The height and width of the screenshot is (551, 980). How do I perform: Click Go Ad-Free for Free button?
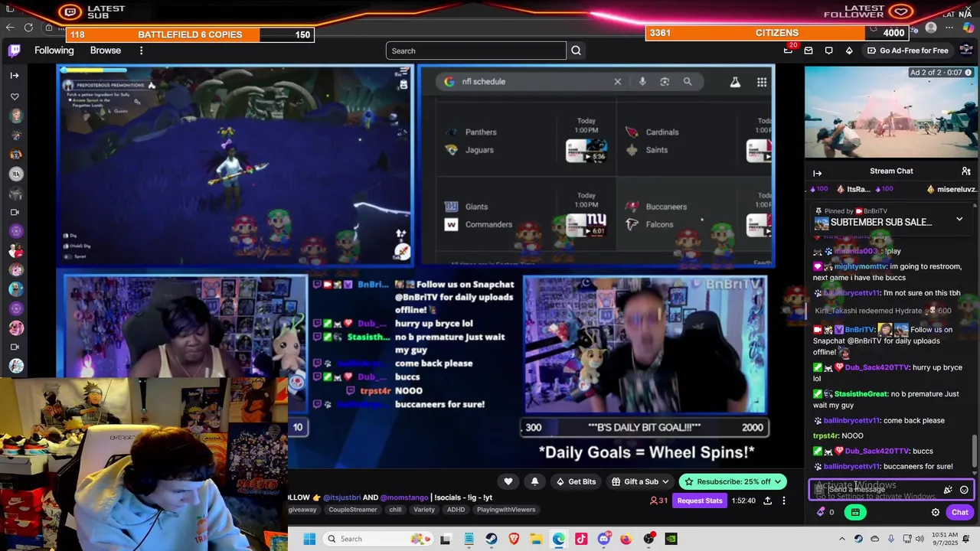907,51
